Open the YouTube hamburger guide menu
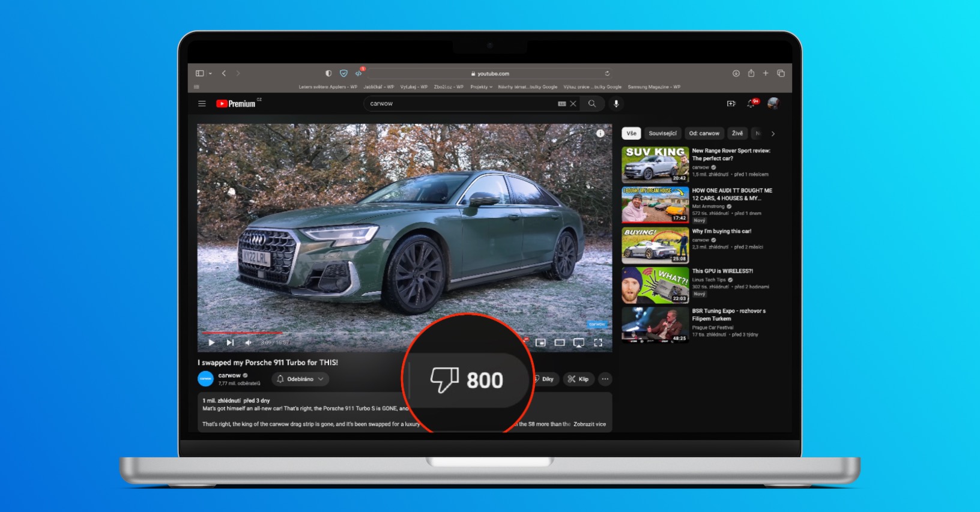This screenshot has width=980, height=512. 202,104
